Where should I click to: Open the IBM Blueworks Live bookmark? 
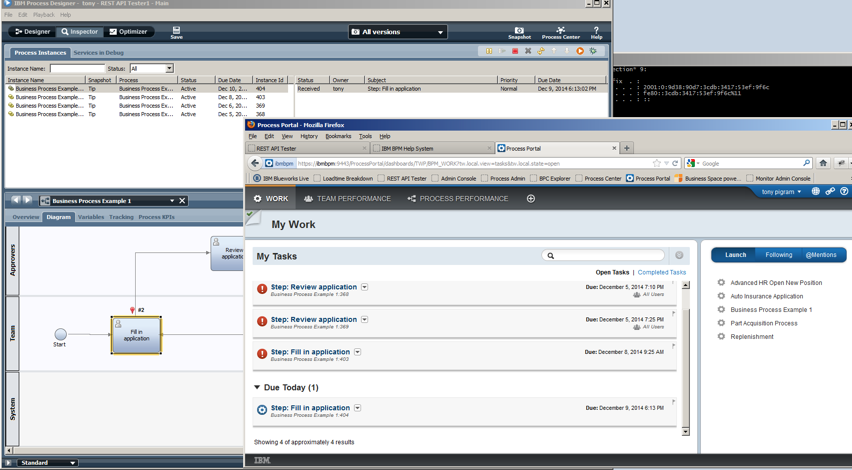[281, 178]
